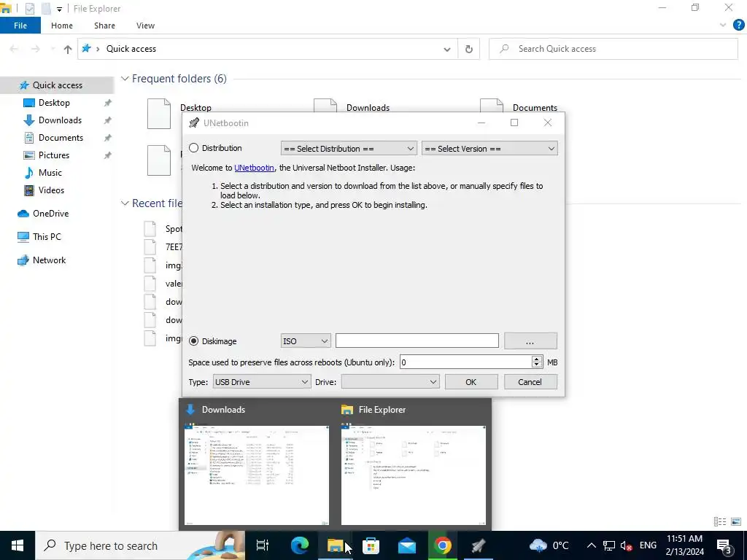Expand the ribbon chevron
The image size is (747, 560).
point(723,26)
